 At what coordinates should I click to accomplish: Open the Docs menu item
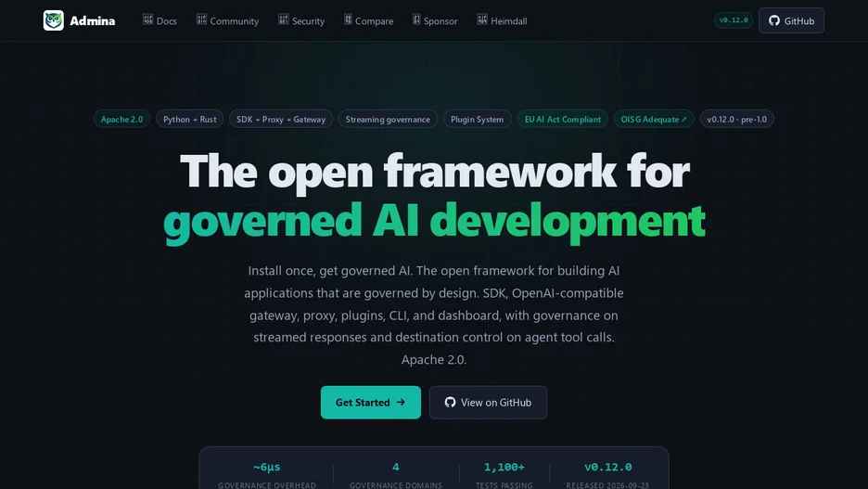pos(167,21)
